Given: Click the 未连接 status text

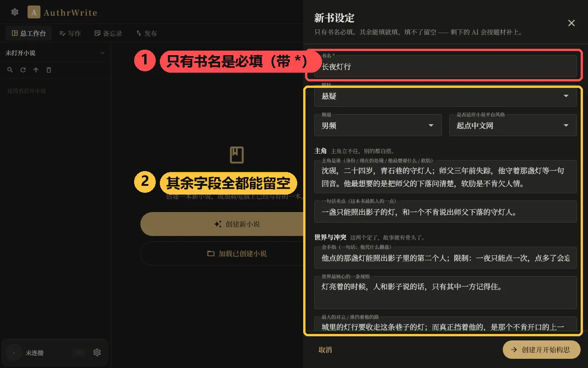Looking at the screenshot, I should [x=34, y=353].
